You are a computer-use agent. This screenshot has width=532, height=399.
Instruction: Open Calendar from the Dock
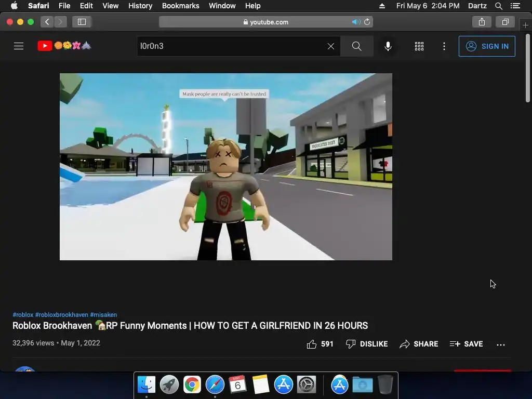tap(237, 384)
